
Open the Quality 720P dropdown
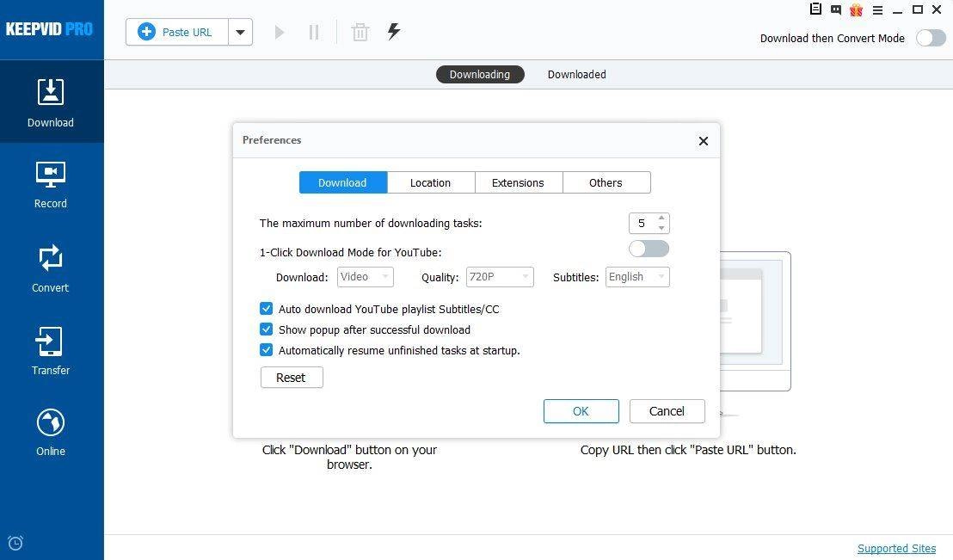point(500,277)
